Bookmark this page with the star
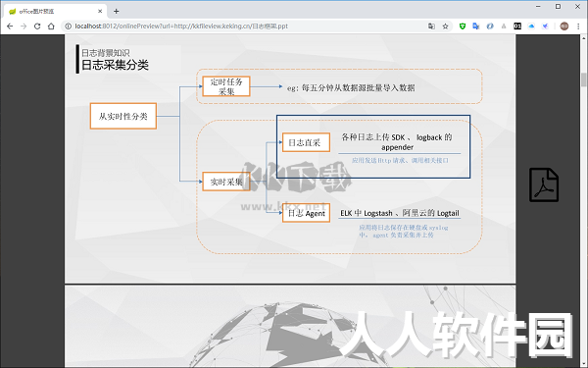588x368 pixels. tap(445, 26)
